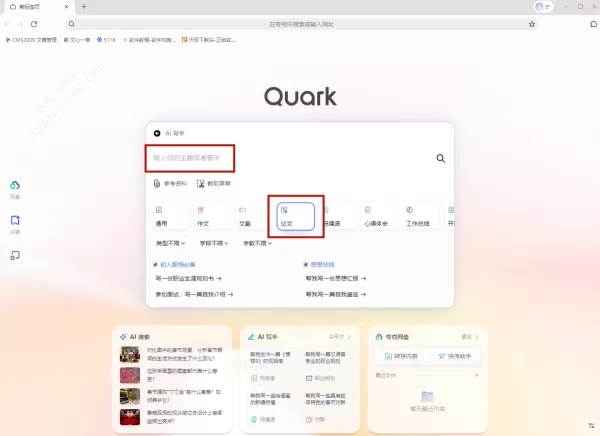600x436 pixels.
Task: Open the 字数不限 dropdown
Action: pyautogui.click(x=257, y=243)
